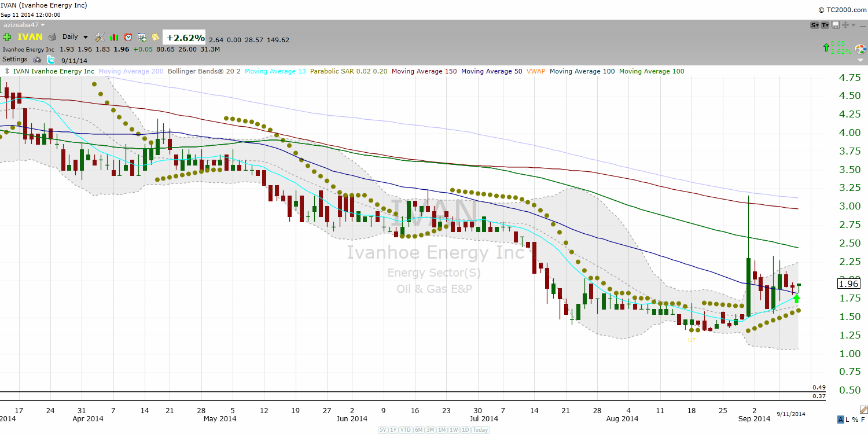Open the T dropdown button
868x434 pixels.
(x=825, y=25)
